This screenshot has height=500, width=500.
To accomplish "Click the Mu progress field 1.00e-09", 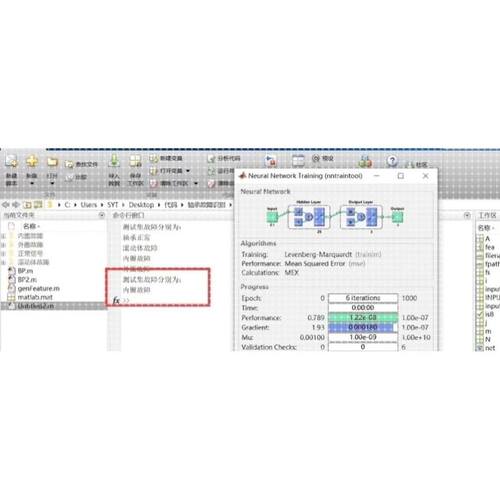I will (363, 337).
